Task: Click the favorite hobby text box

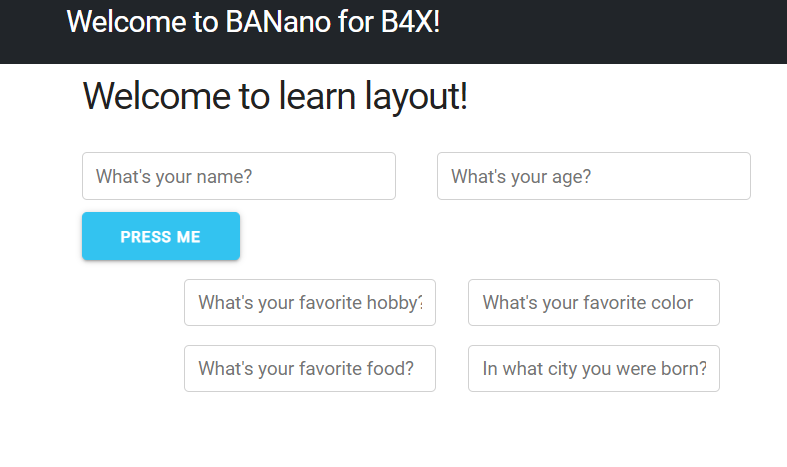Action: pyautogui.click(x=309, y=302)
